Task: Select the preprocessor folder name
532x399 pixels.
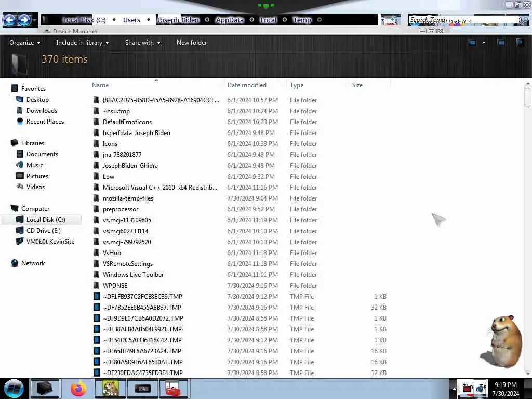Action: pos(121,209)
